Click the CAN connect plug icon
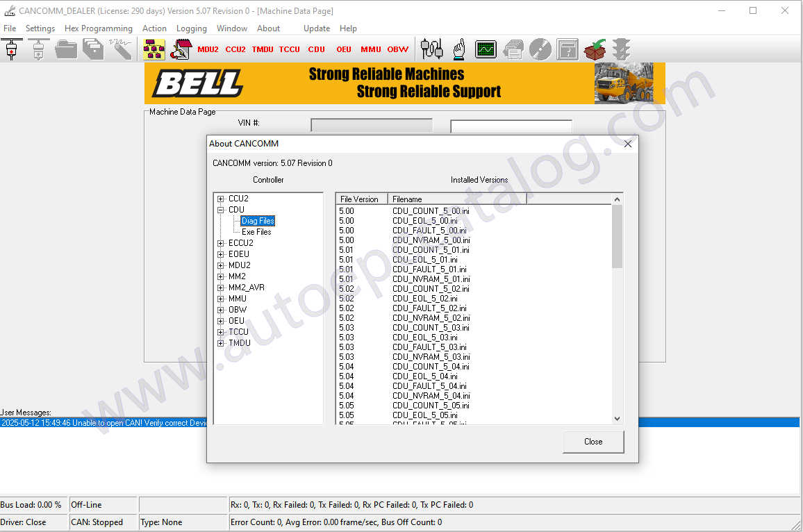The image size is (803, 532). 11,49
